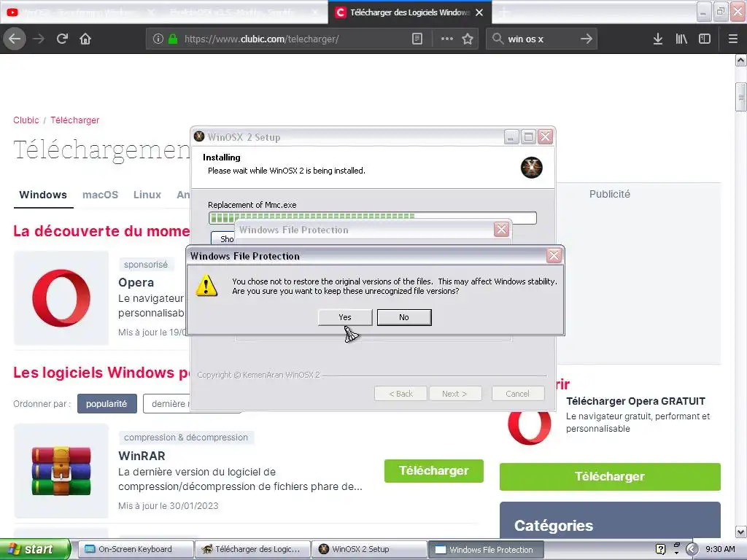The height and width of the screenshot is (560, 747).
Task: Click the Clubic breadcrumb link
Action: 26,120
